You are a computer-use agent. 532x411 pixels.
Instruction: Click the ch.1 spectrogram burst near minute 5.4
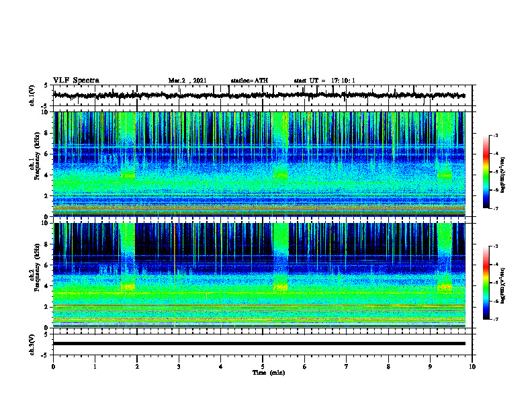click(281, 146)
